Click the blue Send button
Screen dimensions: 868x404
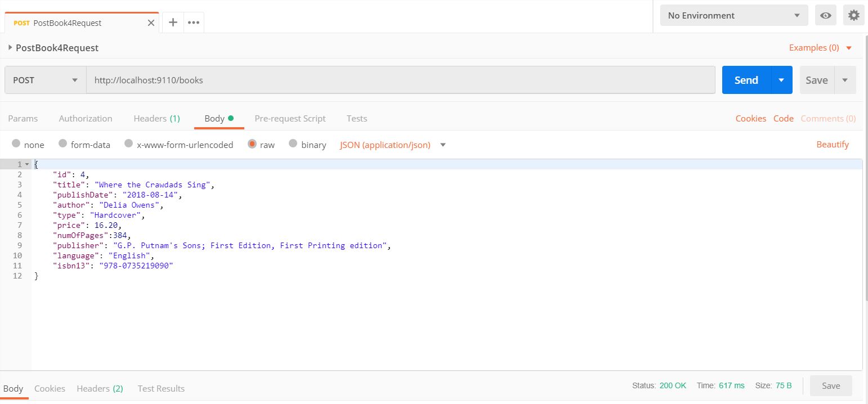click(746, 80)
